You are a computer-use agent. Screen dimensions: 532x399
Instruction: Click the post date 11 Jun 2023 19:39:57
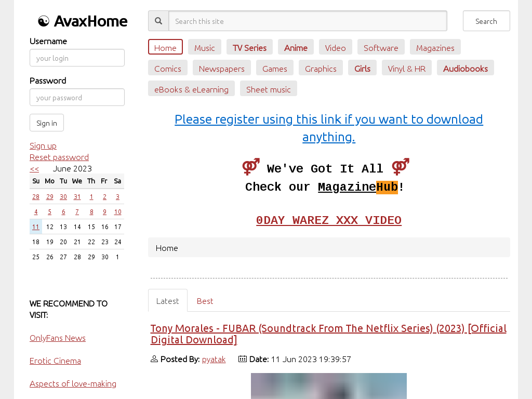(311, 359)
